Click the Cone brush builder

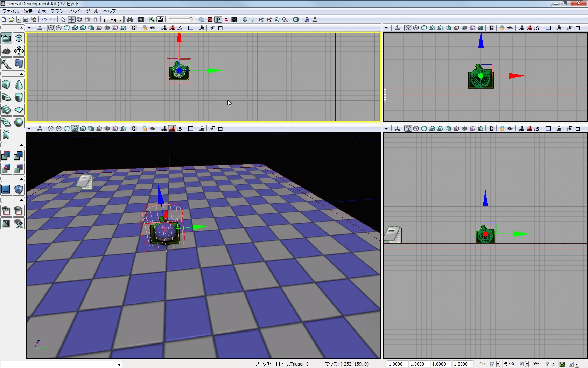(19, 85)
